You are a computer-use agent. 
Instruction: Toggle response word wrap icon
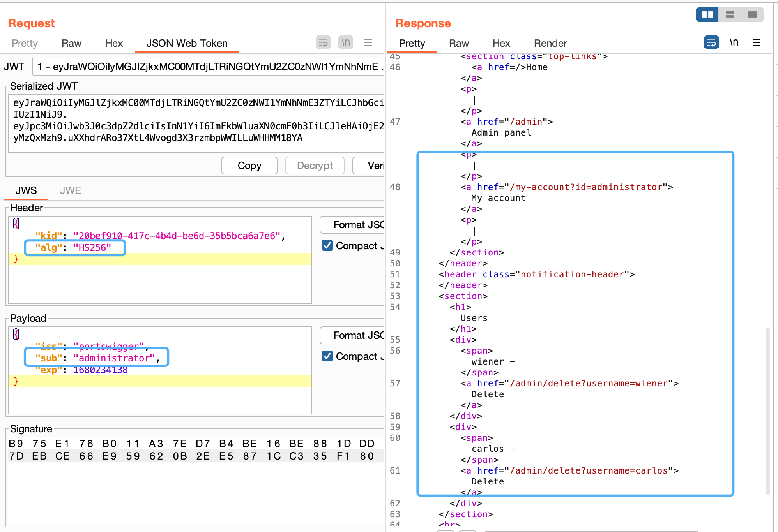711,42
